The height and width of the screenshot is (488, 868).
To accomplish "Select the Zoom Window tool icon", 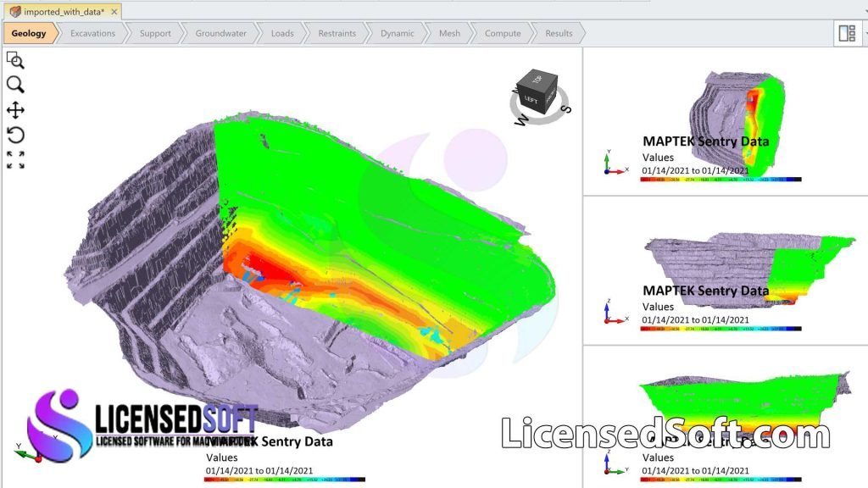I will click(15, 60).
